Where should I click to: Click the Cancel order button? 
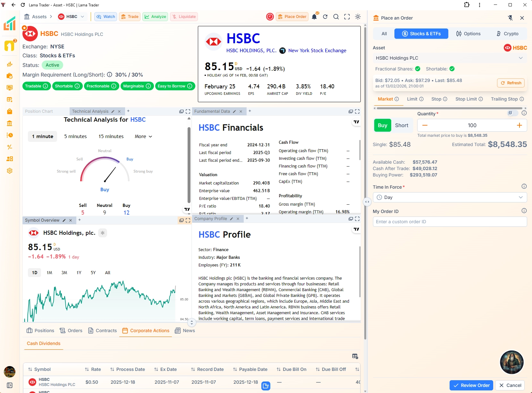510,385
